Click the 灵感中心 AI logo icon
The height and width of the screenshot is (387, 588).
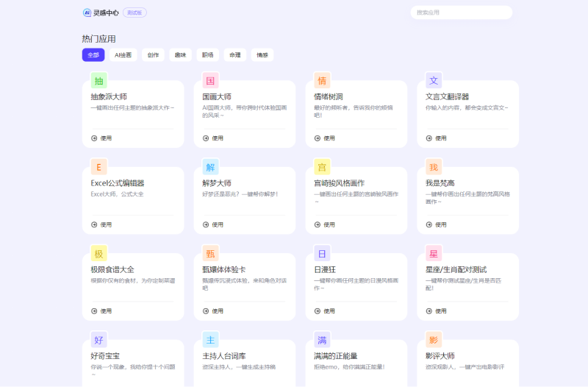coord(87,13)
